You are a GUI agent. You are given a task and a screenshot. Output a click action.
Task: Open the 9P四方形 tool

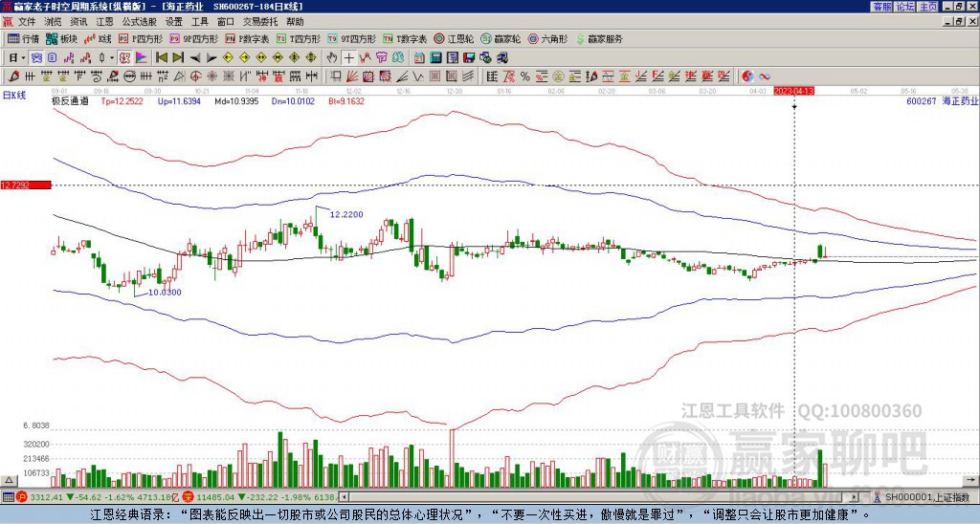click(193, 38)
